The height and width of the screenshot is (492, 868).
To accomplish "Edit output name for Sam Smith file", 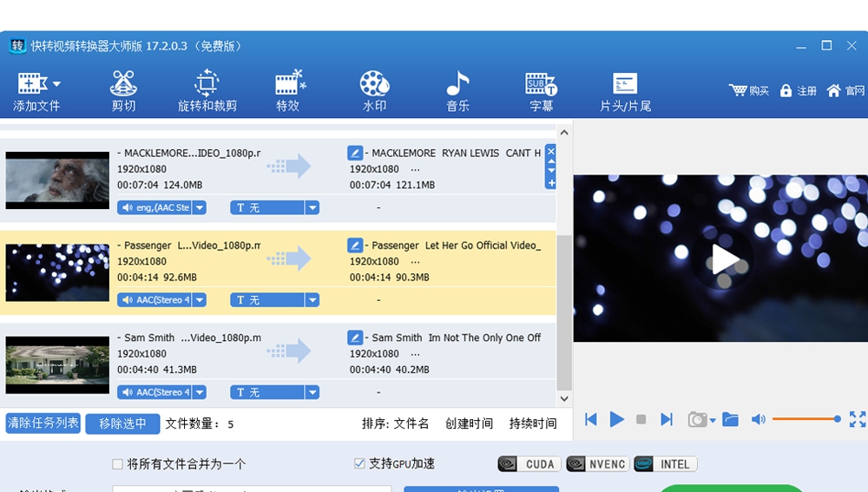I will (355, 338).
